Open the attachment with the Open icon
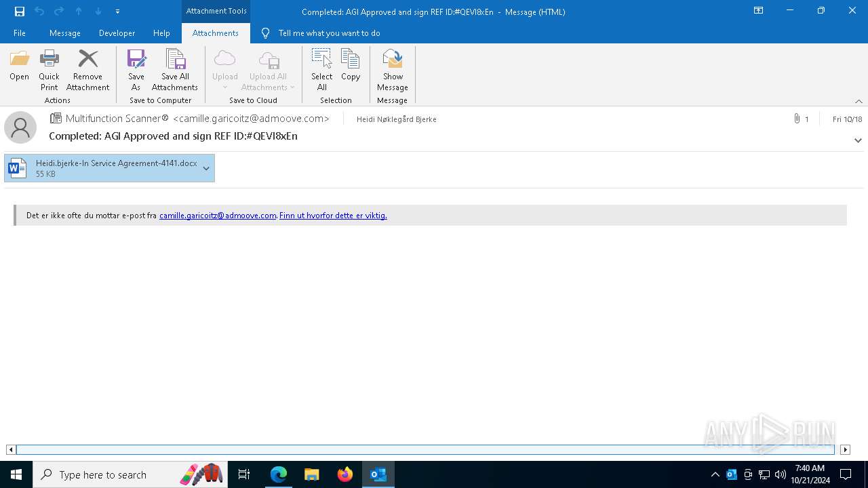 (x=19, y=66)
